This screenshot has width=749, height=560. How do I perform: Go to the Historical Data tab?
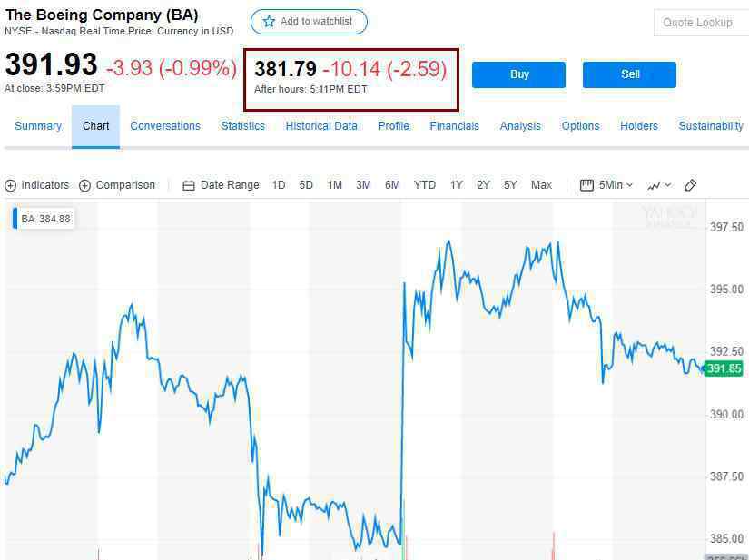click(321, 126)
